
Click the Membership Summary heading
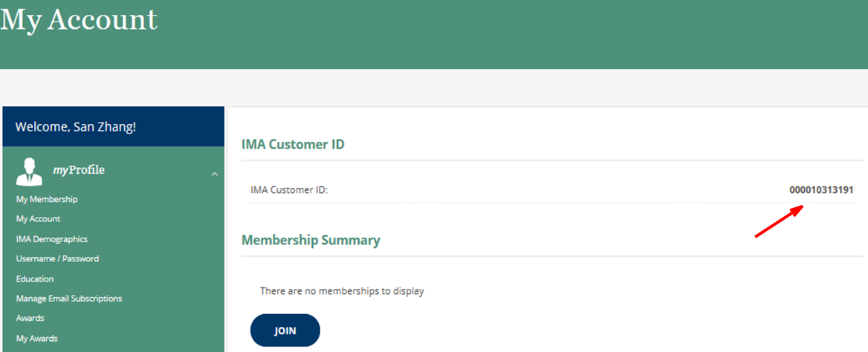point(311,240)
